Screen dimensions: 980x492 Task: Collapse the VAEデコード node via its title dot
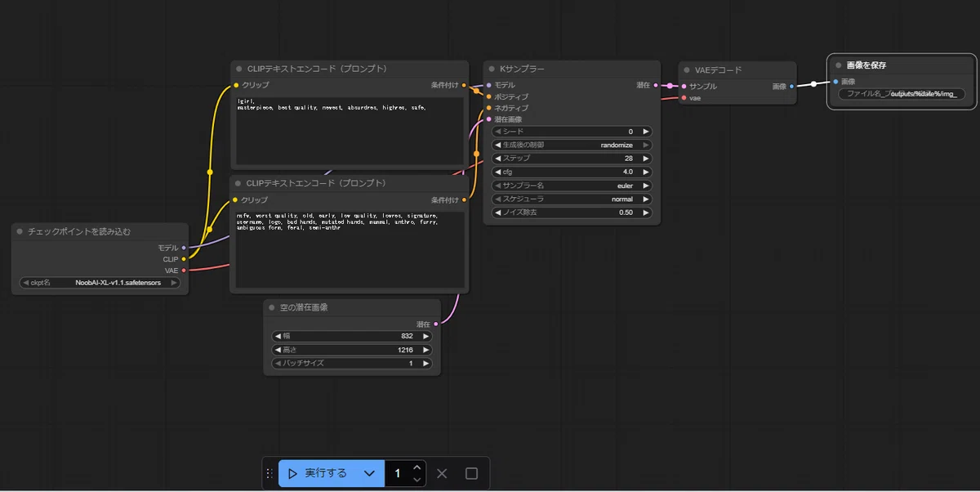[687, 70]
